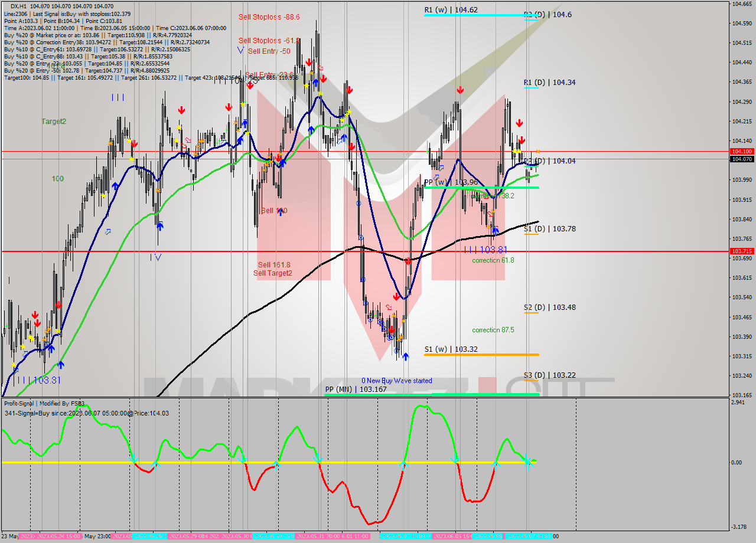
Task: Select the 'Target100: 104.85' targets line
Action: coord(151,77)
